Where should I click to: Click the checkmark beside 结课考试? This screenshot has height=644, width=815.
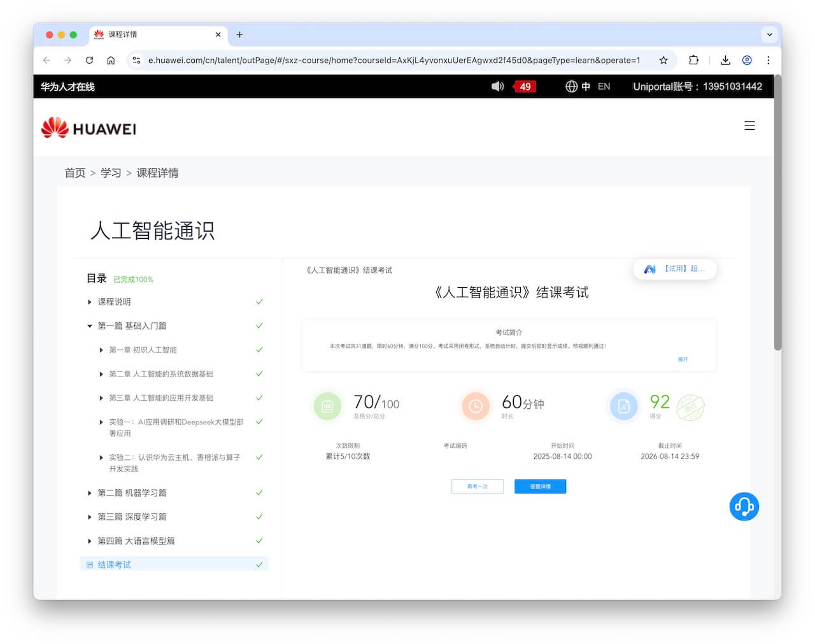click(x=259, y=565)
